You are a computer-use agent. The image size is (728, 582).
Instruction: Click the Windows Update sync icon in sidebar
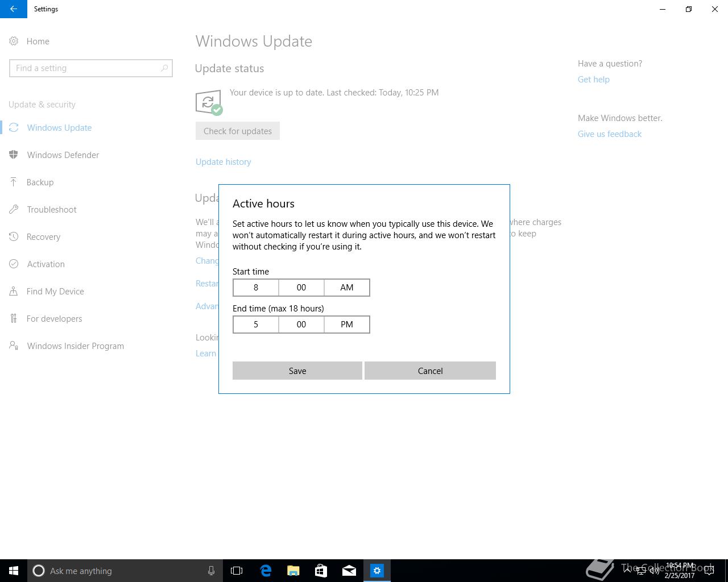tap(14, 127)
